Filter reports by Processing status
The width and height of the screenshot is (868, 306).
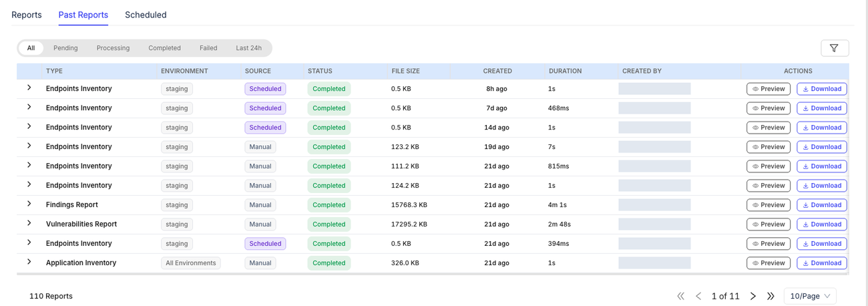pos(113,48)
